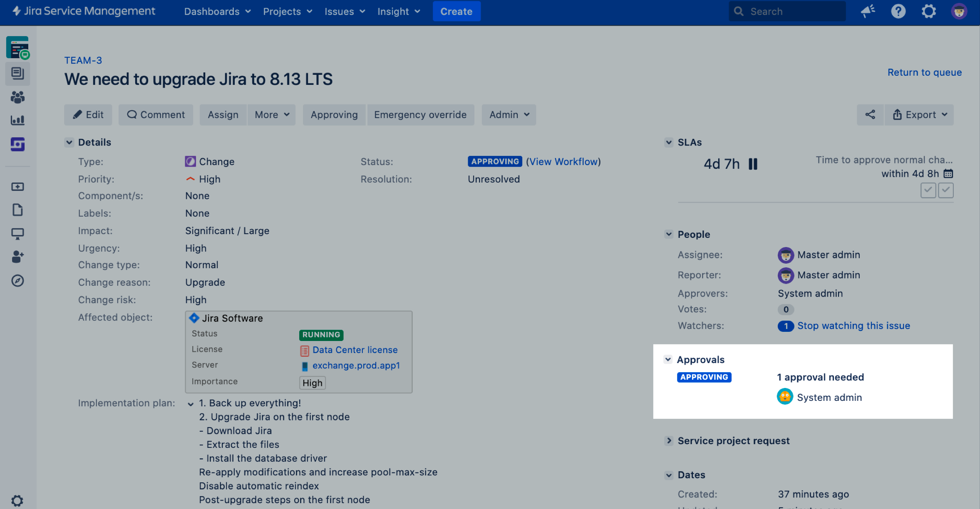Click the Create button

click(x=457, y=11)
